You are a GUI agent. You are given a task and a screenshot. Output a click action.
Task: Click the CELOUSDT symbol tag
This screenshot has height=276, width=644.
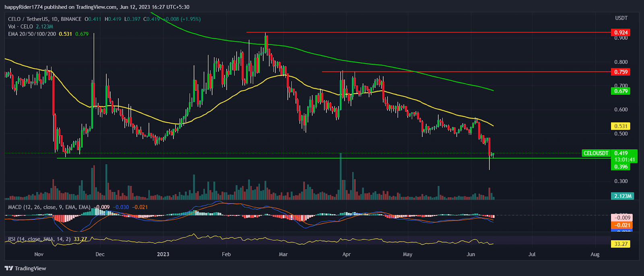tap(596, 153)
